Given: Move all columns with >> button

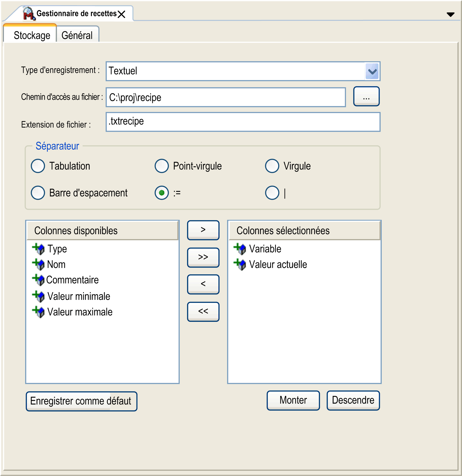Looking at the screenshot, I should click(203, 257).
